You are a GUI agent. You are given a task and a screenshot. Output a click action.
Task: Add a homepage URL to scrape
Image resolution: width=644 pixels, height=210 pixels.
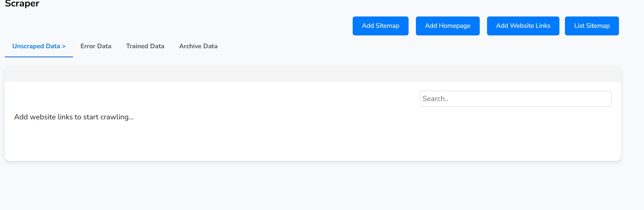(x=447, y=26)
